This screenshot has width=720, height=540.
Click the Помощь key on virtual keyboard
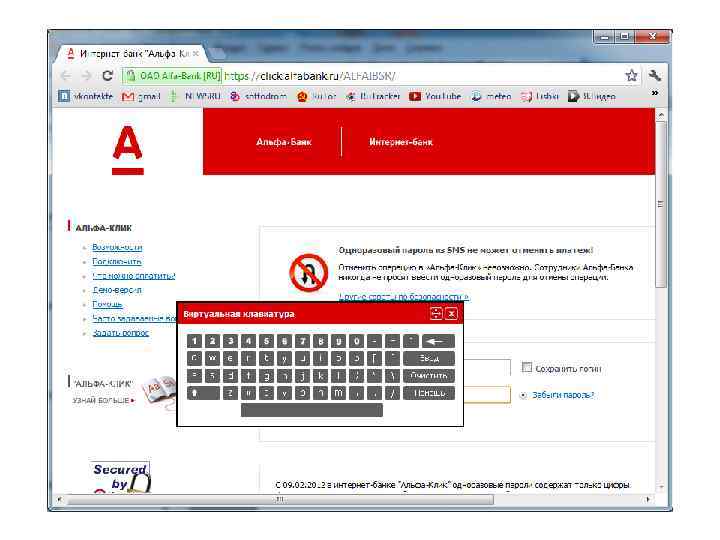[429, 393]
